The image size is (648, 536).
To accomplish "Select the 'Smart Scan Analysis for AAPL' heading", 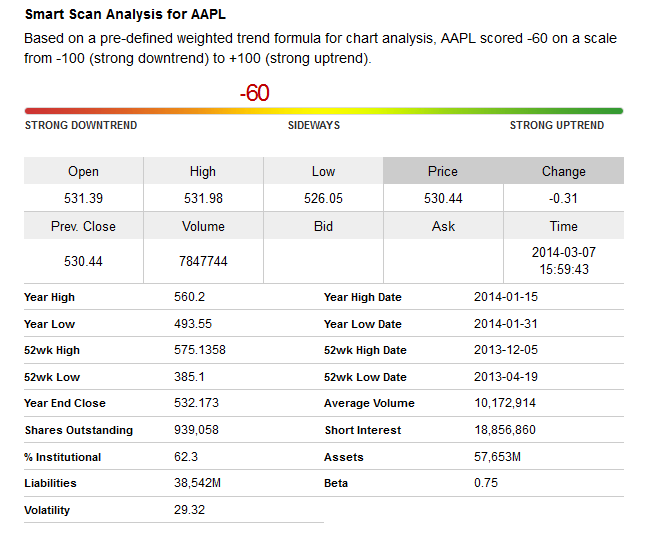I will (125, 14).
